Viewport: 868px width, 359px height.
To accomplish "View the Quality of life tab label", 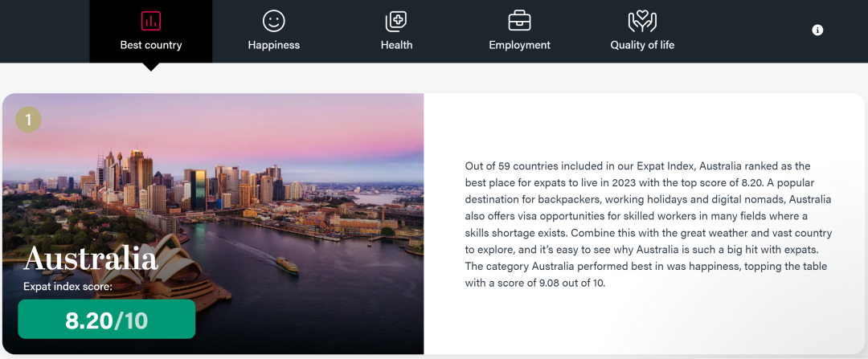I will (642, 45).
